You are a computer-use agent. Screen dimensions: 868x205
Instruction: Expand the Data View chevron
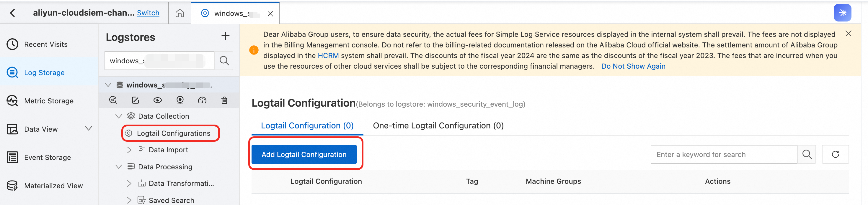click(89, 129)
